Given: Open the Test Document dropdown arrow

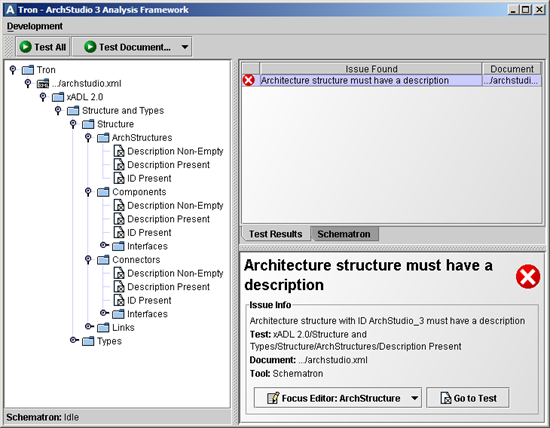Looking at the screenshot, I should pos(185,47).
